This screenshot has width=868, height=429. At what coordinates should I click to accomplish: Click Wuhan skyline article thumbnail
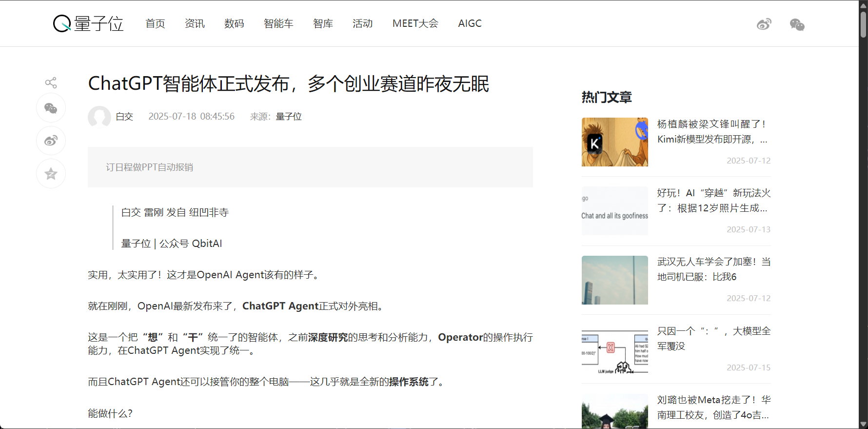click(615, 280)
